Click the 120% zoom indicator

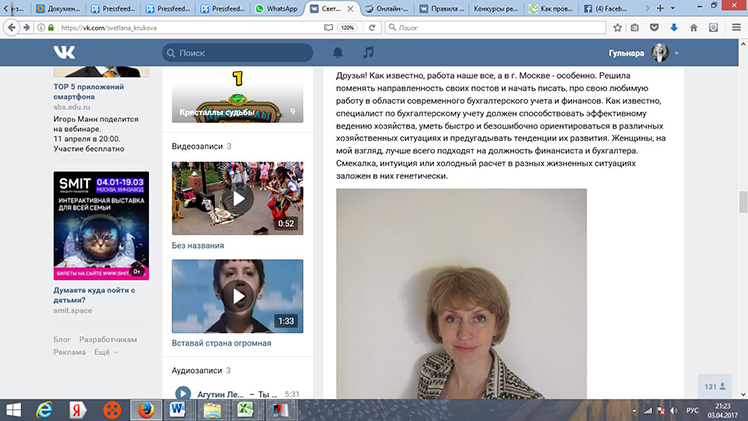[x=347, y=28]
